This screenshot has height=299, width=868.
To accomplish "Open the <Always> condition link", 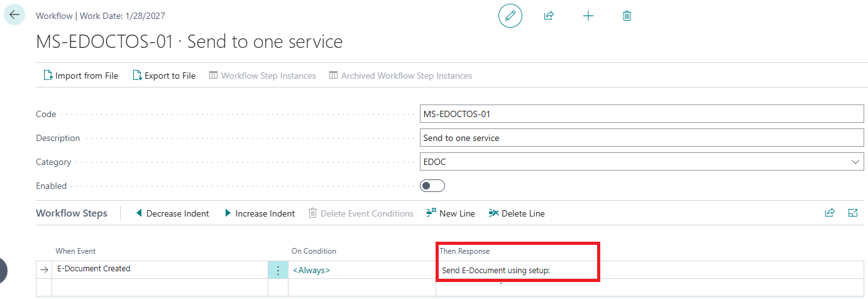I will (311, 270).
